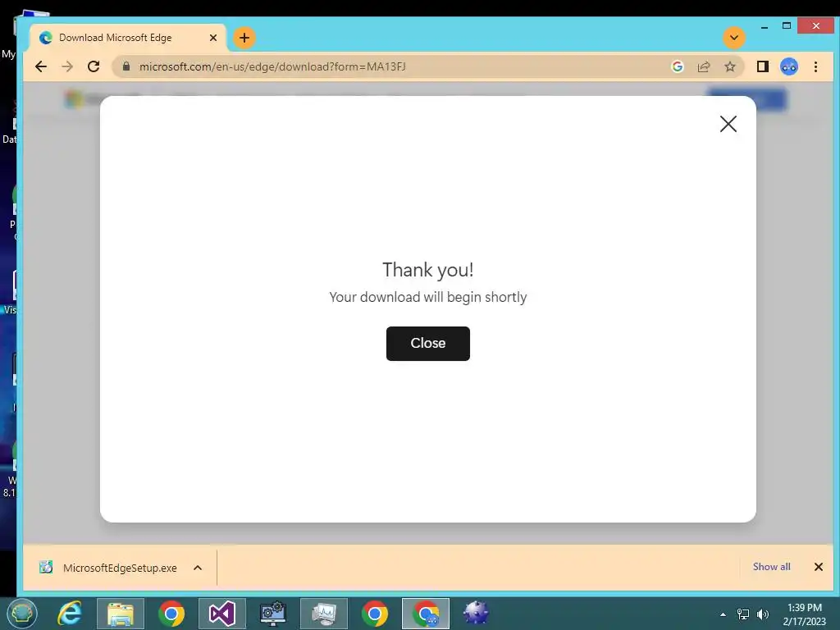The height and width of the screenshot is (630, 840).
Task: Open the side panel icon
Action: coord(762,66)
